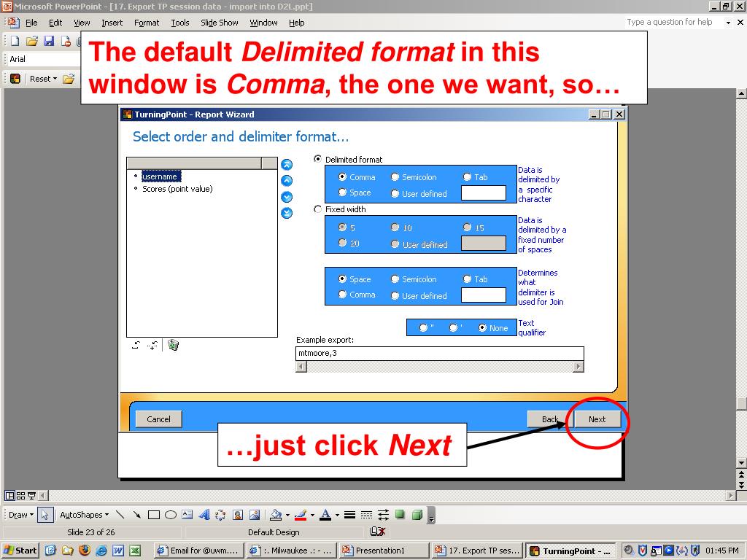Select the Arrow drawing tool
The width and height of the screenshot is (747, 560).
(x=136, y=515)
